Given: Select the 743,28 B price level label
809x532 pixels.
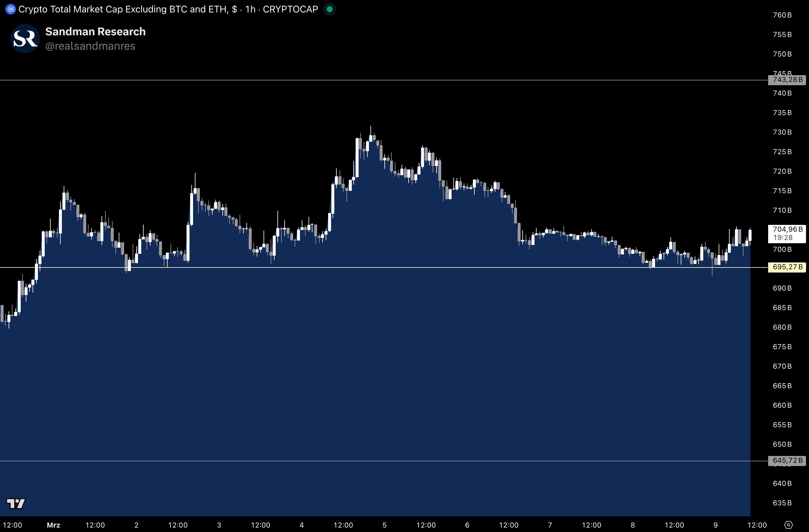Looking at the screenshot, I should coord(787,80).
